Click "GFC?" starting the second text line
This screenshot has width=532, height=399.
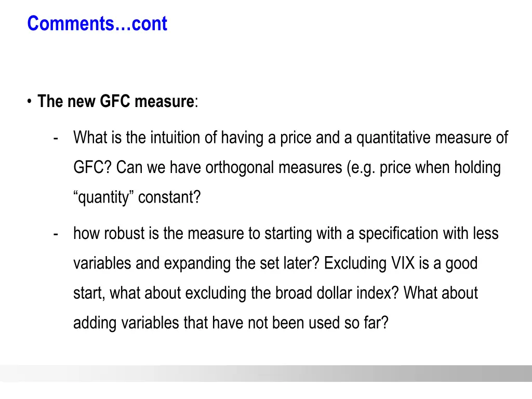pos(92,167)
